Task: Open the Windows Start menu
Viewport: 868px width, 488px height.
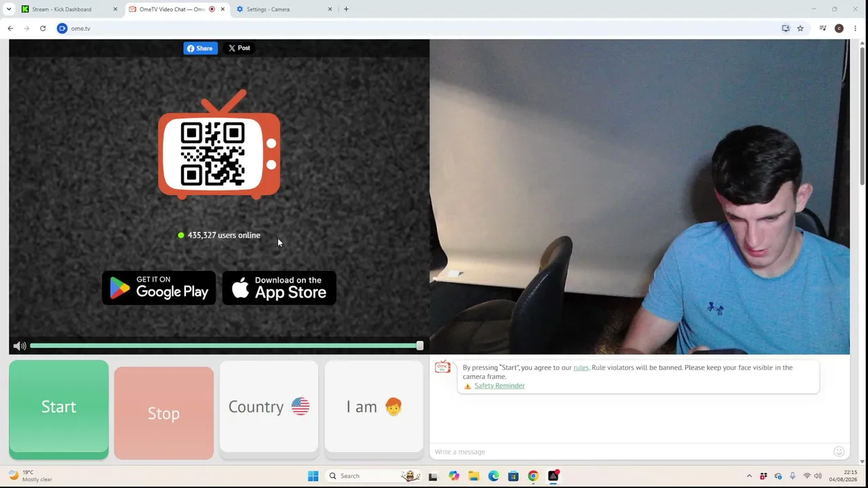Action: pyautogui.click(x=313, y=476)
